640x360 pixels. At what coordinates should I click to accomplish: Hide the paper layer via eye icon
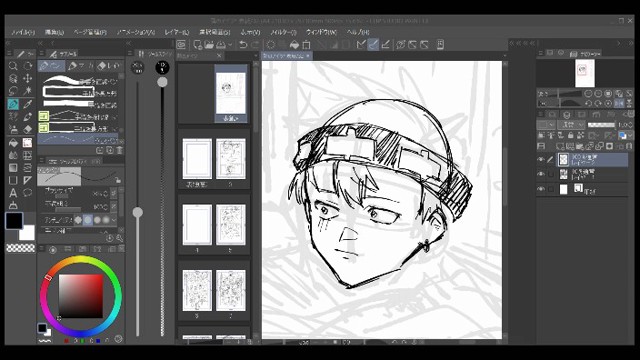coord(541,189)
